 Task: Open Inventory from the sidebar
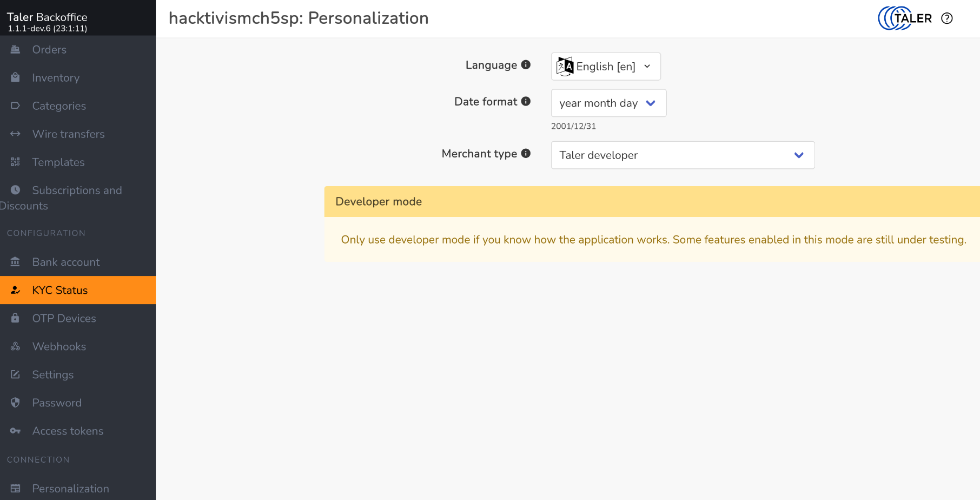point(56,78)
